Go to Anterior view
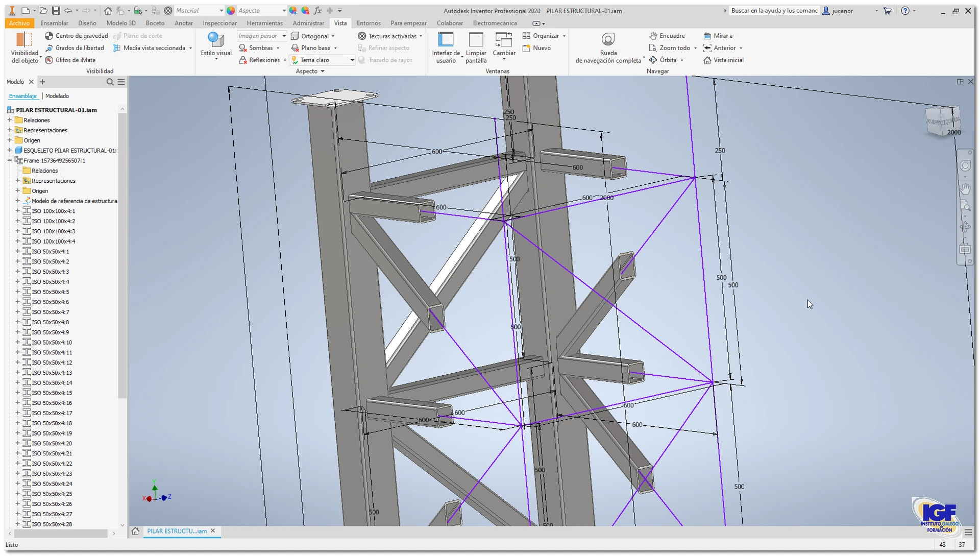980x556 pixels. tap(720, 48)
